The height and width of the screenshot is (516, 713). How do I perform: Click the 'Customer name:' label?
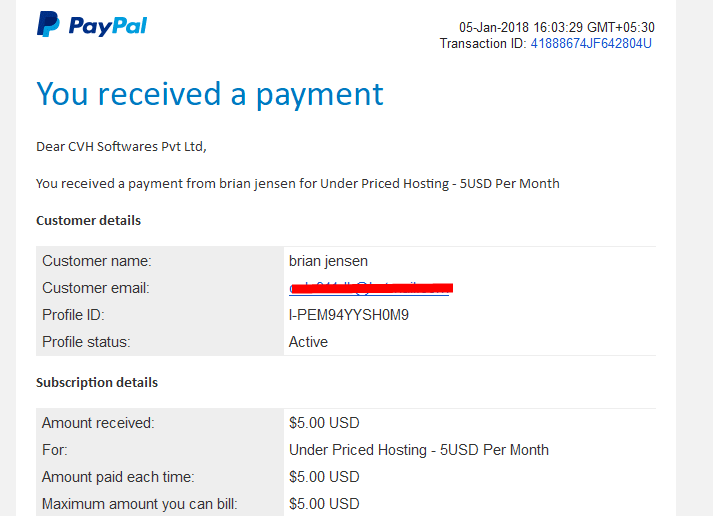point(97,261)
